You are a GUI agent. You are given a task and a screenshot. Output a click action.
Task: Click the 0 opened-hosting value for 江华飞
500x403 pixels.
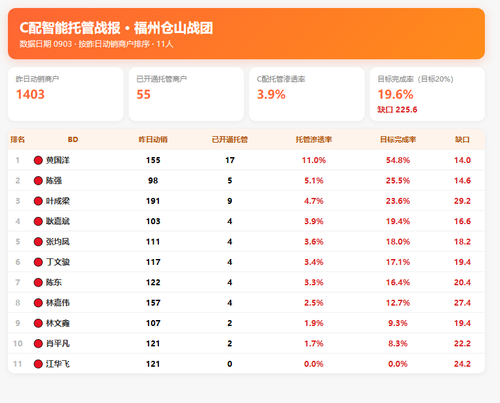[x=230, y=364]
